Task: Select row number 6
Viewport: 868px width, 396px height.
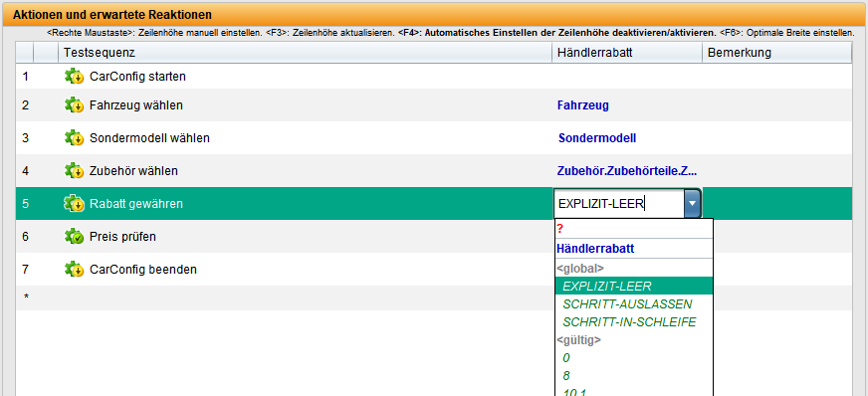Action: pyautogui.click(x=26, y=236)
